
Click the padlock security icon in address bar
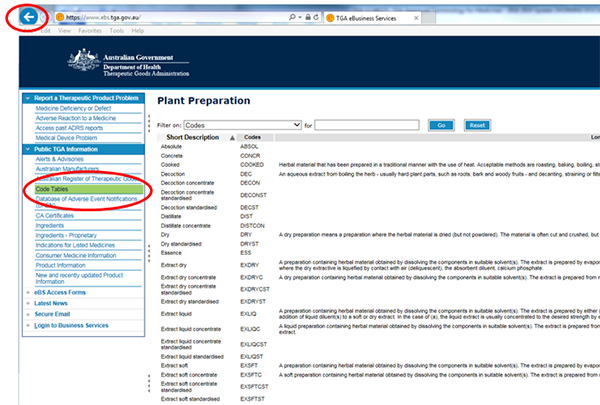point(308,18)
